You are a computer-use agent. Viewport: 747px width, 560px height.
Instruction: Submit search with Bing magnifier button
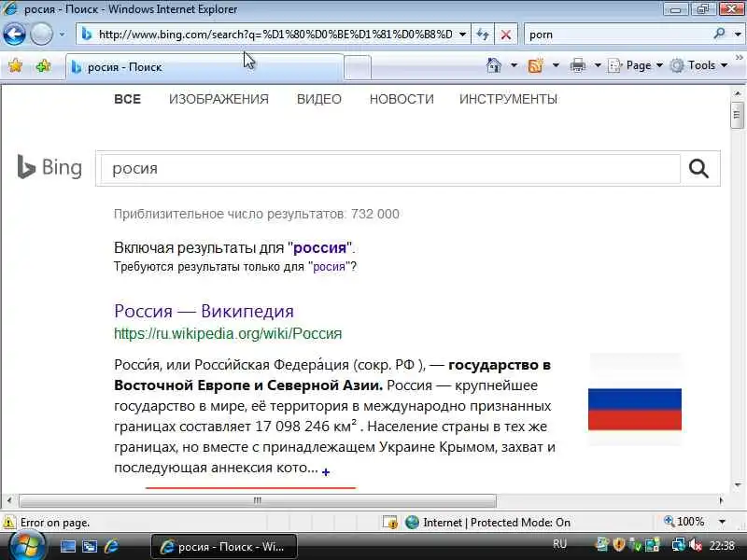coord(698,169)
